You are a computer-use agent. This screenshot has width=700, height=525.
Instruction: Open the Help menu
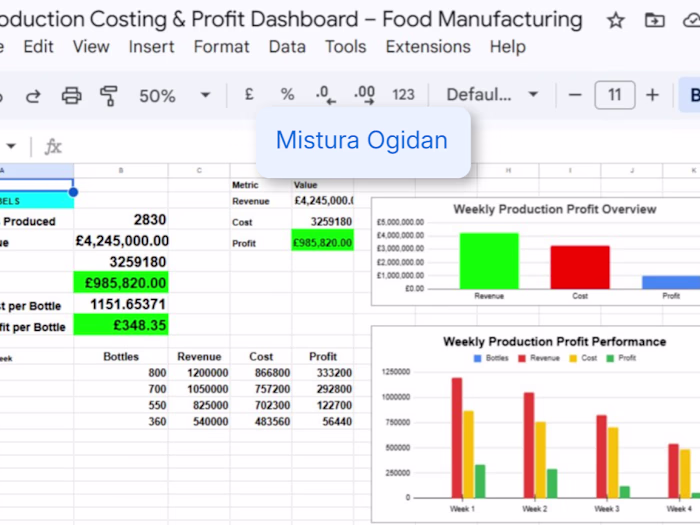coord(508,46)
